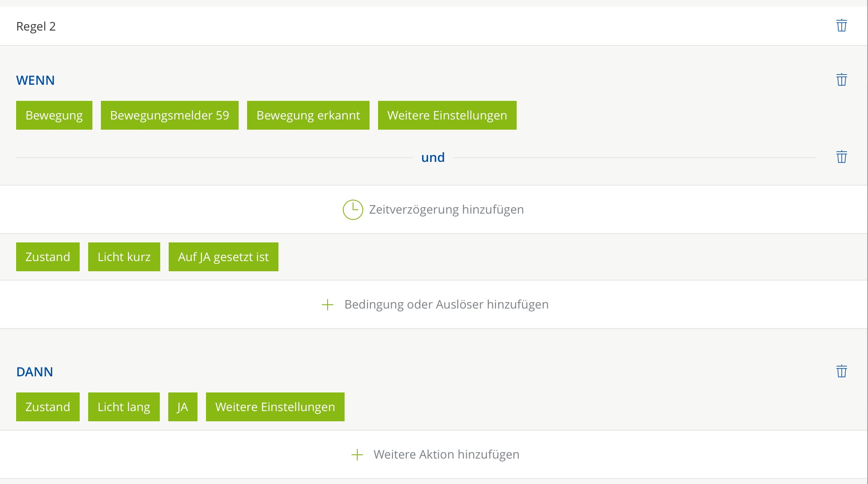
Task: Edit 'Auf JA gesetzt ist' condition value
Action: [223, 257]
